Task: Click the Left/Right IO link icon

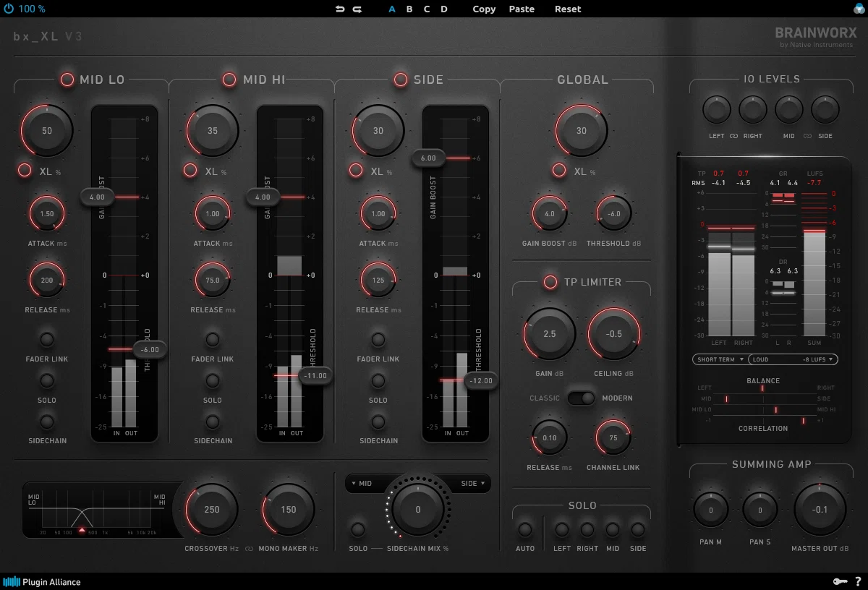Action: coord(733,136)
